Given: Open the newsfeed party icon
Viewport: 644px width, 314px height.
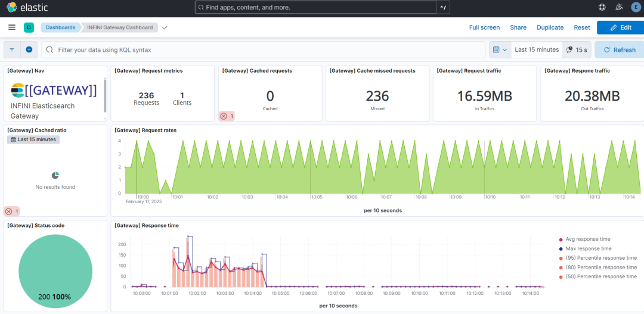Looking at the screenshot, I should click(x=619, y=8).
